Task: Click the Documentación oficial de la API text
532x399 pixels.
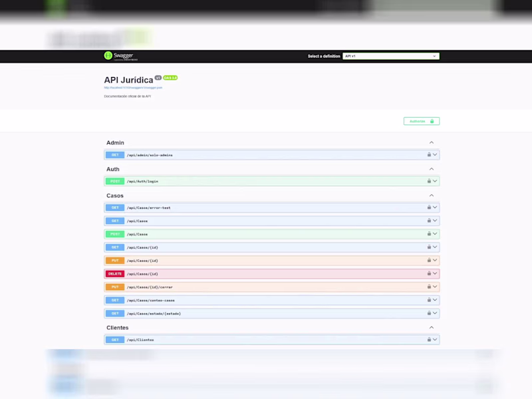Action: click(x=128, y=96)
